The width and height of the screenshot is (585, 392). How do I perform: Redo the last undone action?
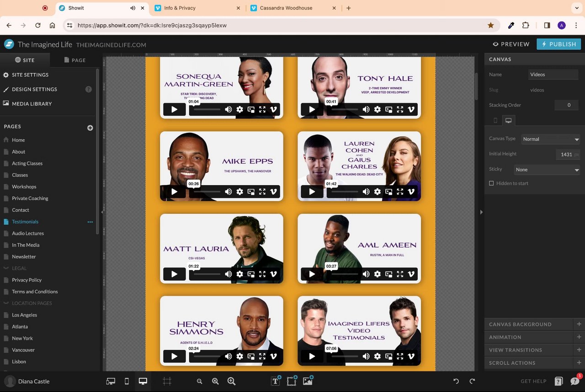point(472,381)
